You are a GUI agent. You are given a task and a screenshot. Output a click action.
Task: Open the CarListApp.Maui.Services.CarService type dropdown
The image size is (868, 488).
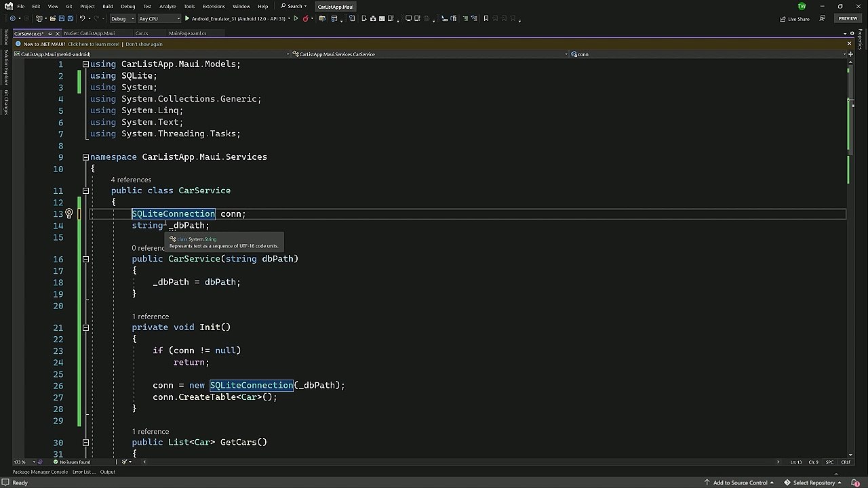pyautogui.click(x=431, y=54)
